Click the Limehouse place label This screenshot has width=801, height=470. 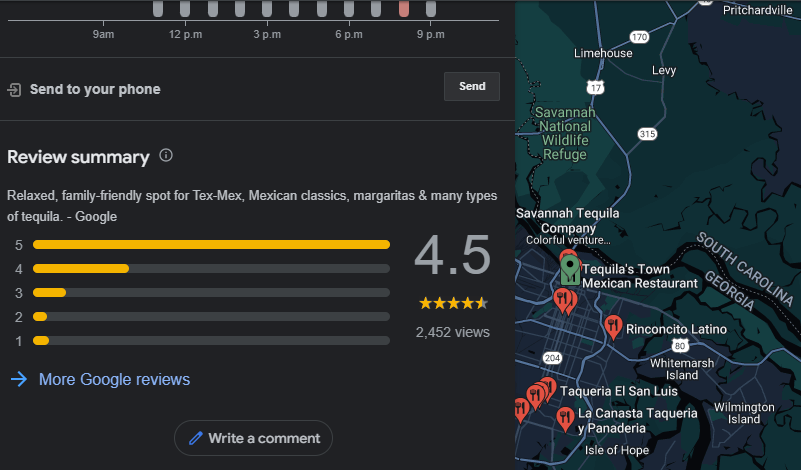point(603,53)
